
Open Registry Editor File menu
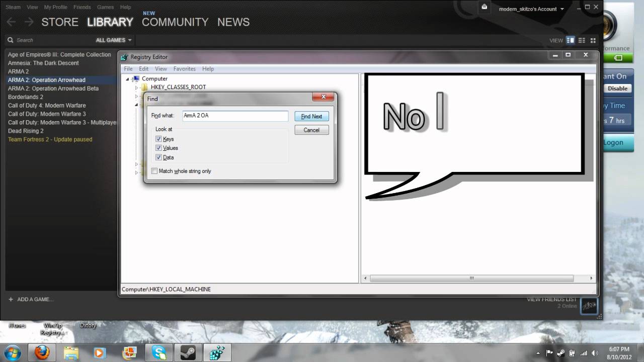128,69
